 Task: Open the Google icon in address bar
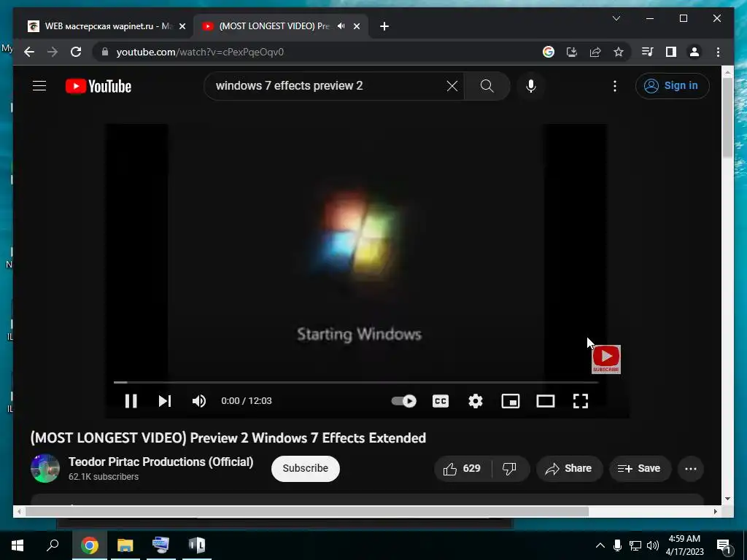(549, 52)
